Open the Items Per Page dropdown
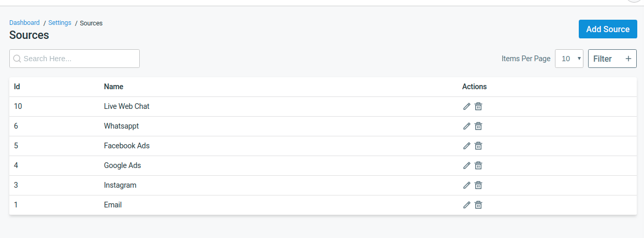This screenshot has height=238, width=644. (569, 59)
